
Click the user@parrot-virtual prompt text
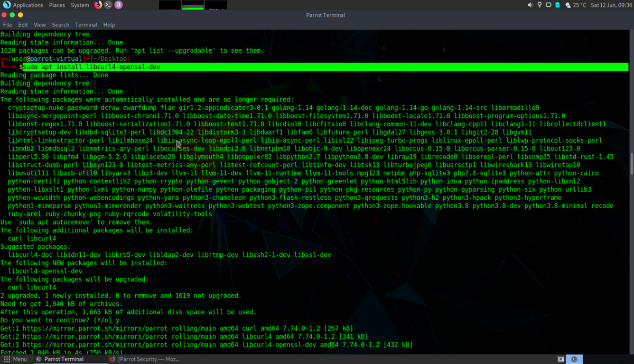[x=46, y=59]
